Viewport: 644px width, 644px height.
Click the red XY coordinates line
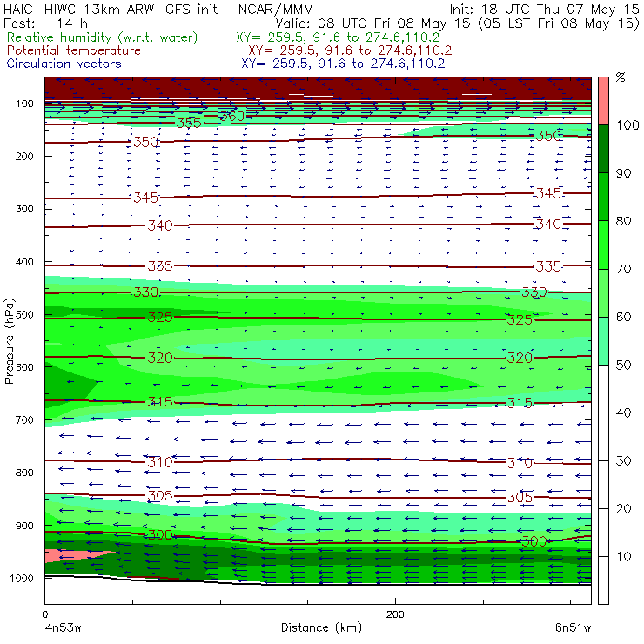pos(350,50)
